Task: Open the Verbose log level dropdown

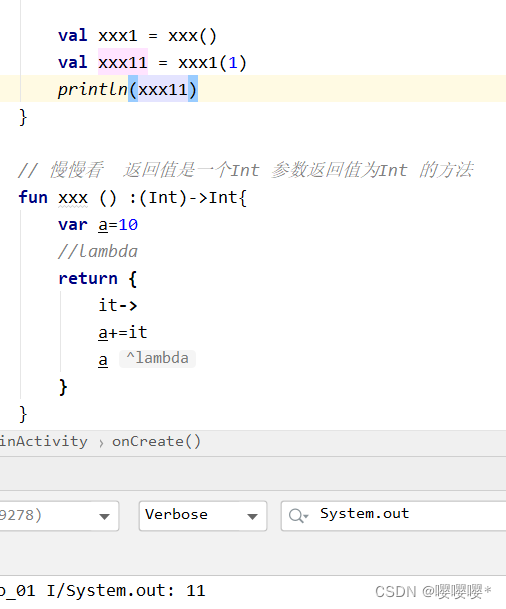Action: [x=203, y=516]
